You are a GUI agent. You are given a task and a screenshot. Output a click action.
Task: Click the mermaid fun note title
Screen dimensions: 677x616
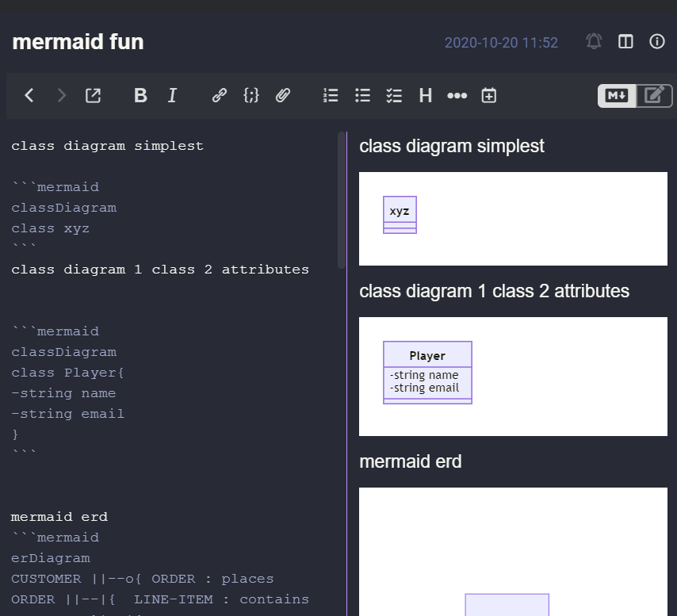pyautogui.click(x=77, y=42)
